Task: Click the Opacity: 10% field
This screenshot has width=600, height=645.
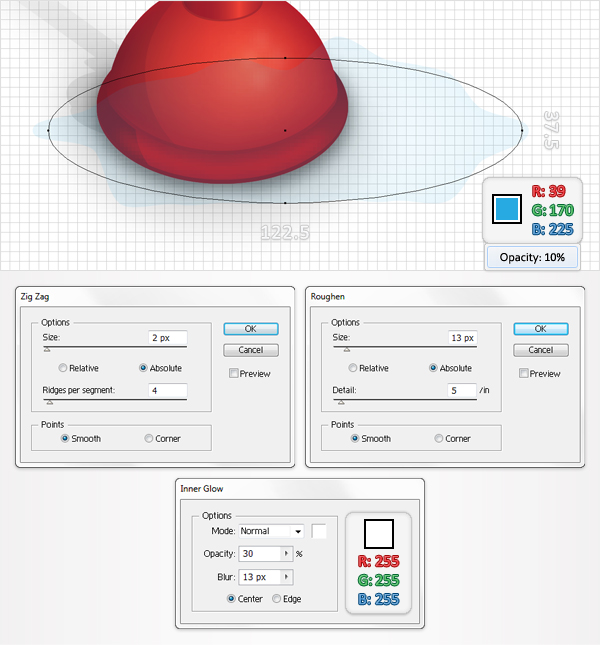Action: coord(532,258)
